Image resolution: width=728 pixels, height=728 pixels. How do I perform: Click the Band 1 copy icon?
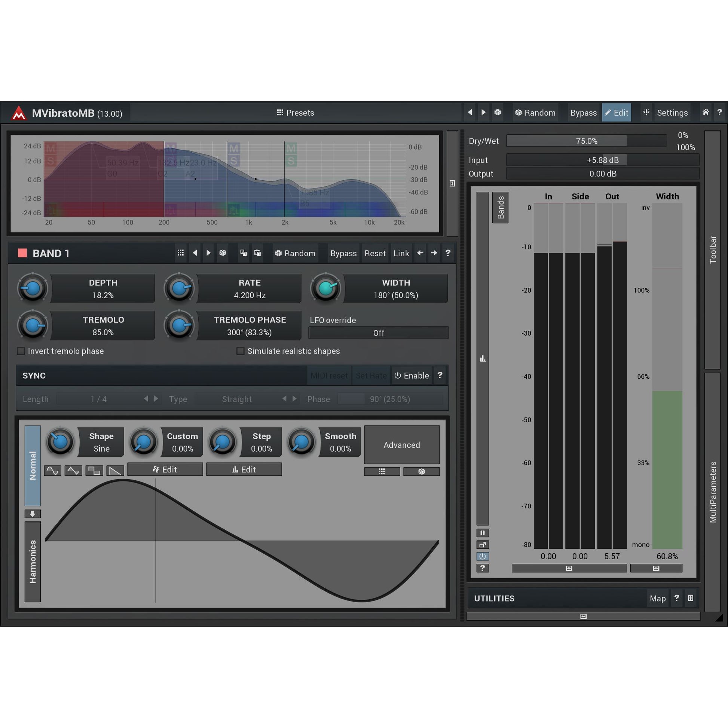(244, 253)
